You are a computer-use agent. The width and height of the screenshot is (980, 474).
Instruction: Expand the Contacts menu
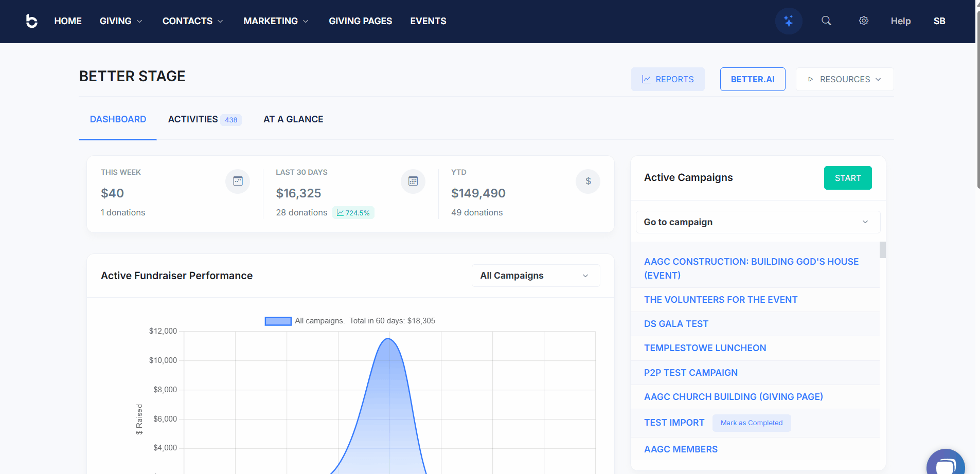click(193, 21)
